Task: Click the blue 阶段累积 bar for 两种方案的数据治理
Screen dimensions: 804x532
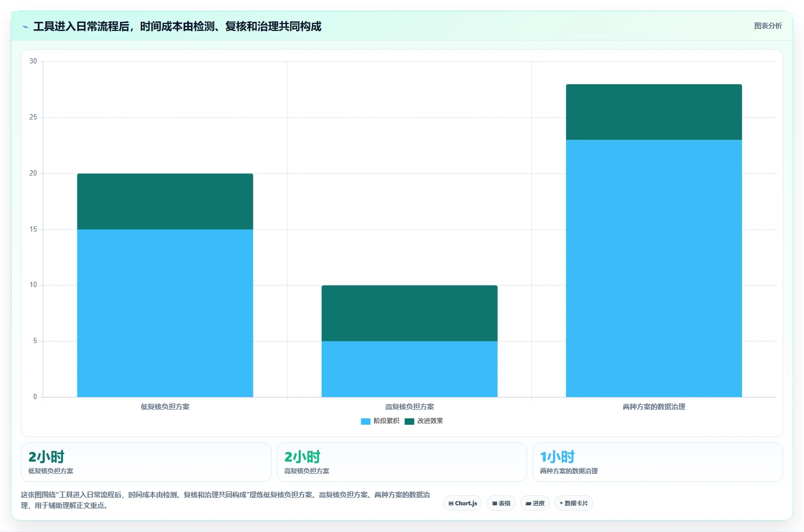Action: 654,268
